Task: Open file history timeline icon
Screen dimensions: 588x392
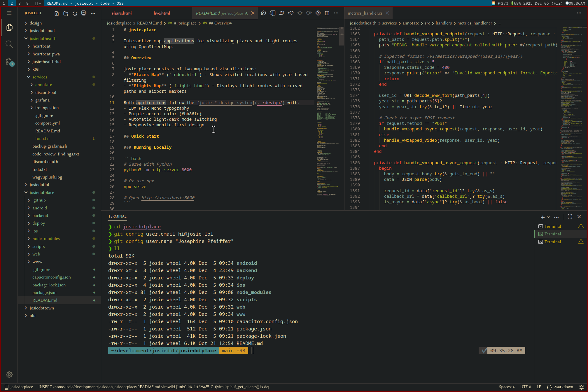Action: pos(263,13)
